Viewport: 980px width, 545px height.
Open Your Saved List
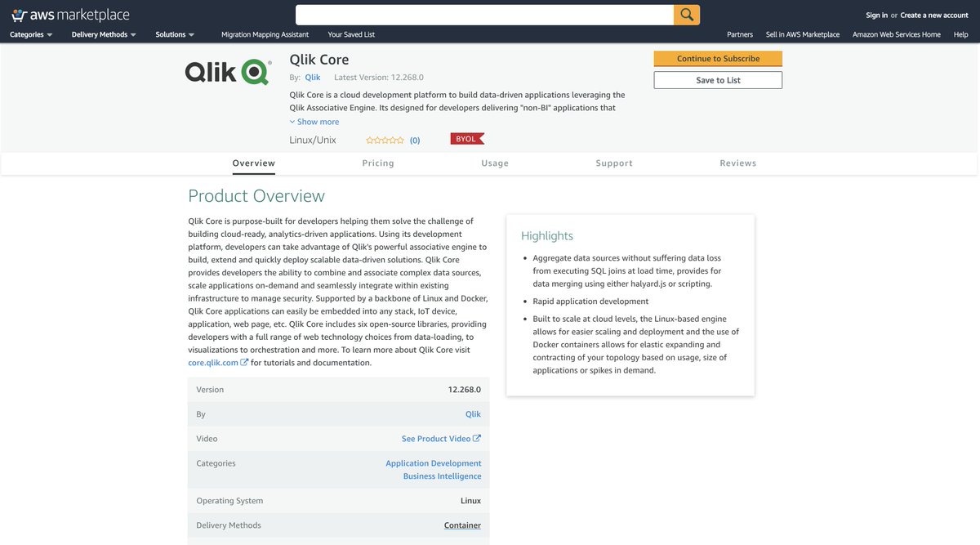pos(352,34)
